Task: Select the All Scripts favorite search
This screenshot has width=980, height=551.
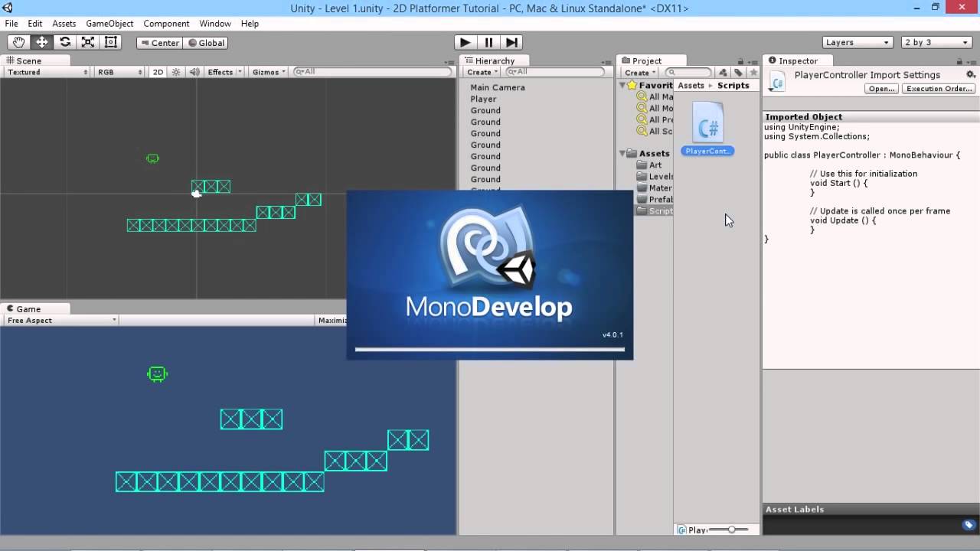Action: pyautogui.click(x=655, y=132)
